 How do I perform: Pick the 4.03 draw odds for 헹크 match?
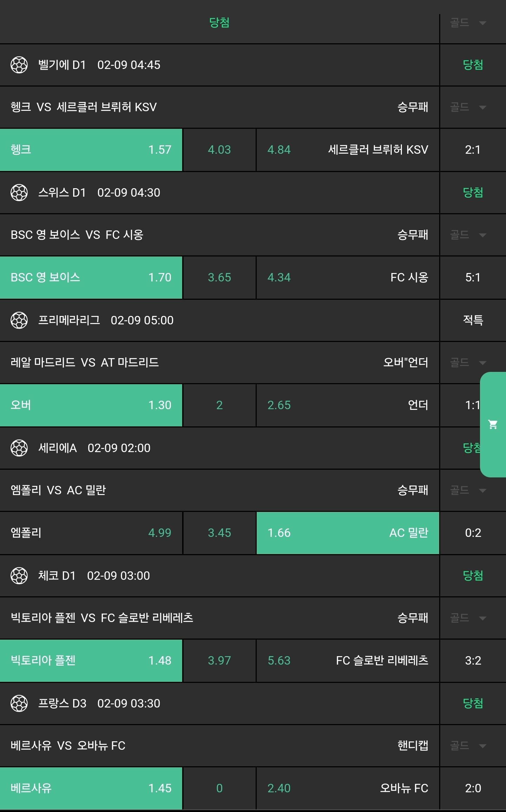219,150
